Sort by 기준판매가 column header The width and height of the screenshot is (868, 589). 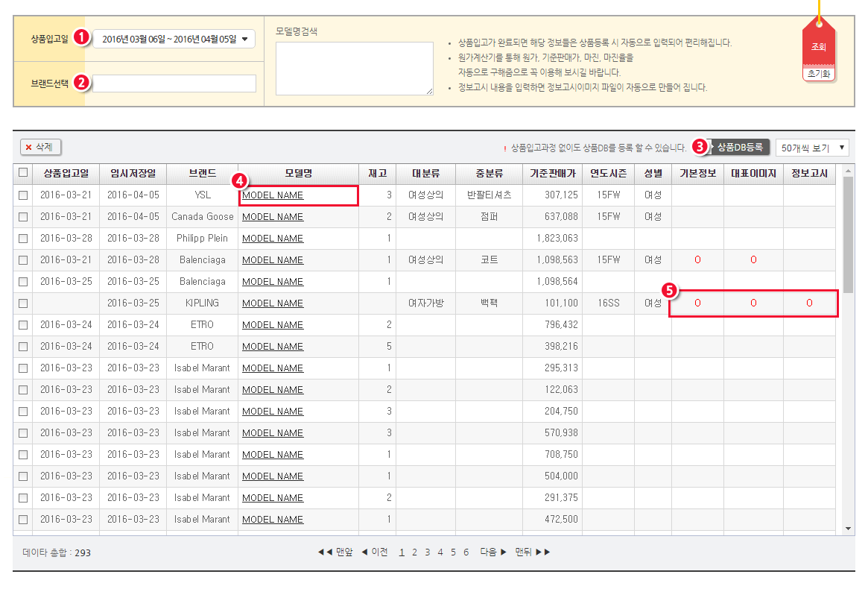tap(552, 173)
